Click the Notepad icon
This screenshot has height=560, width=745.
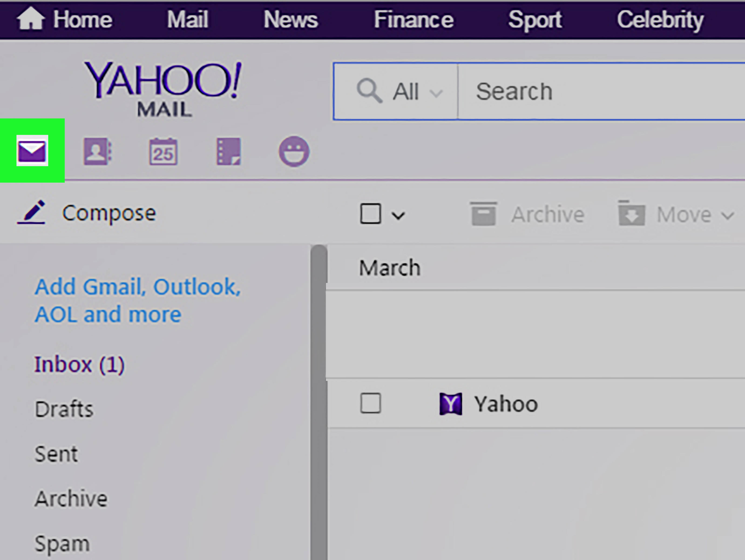point(228,151)
